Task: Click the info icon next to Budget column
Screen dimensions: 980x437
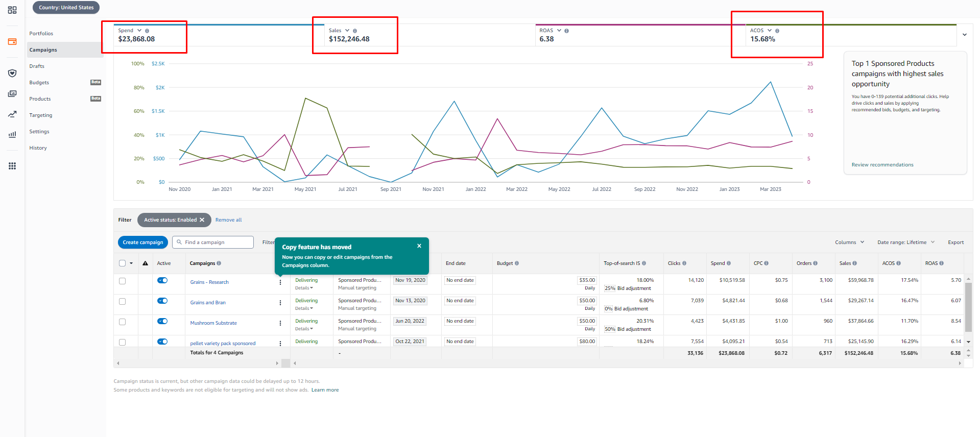Action: pyautogui.click(x=517, y=263)
